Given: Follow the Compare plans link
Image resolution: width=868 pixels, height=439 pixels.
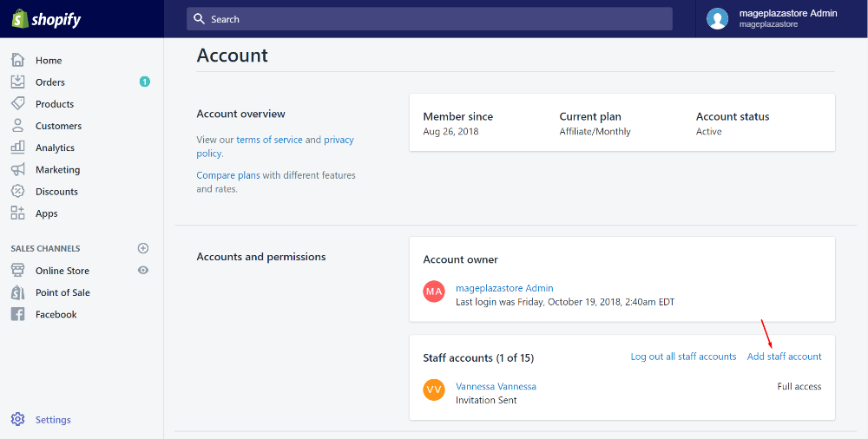Looking at the screenshot, I should (228, 175).
